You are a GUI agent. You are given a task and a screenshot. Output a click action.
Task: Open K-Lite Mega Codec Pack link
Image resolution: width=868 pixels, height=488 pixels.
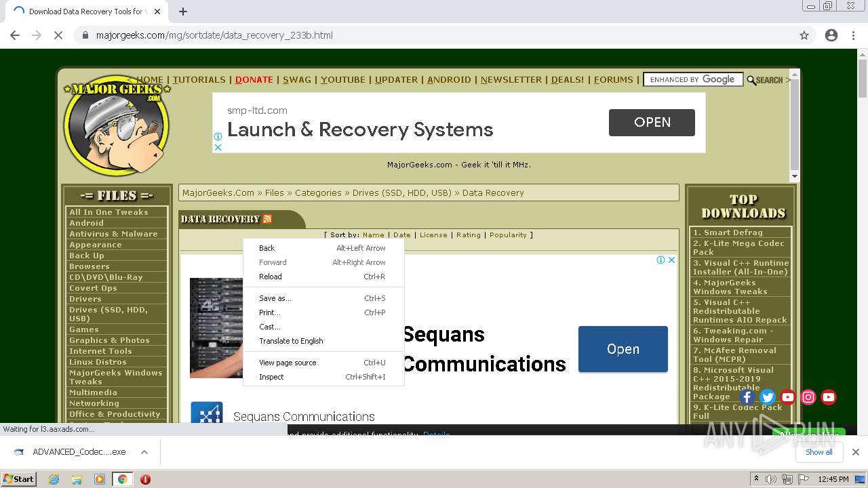tap(741, 247)
